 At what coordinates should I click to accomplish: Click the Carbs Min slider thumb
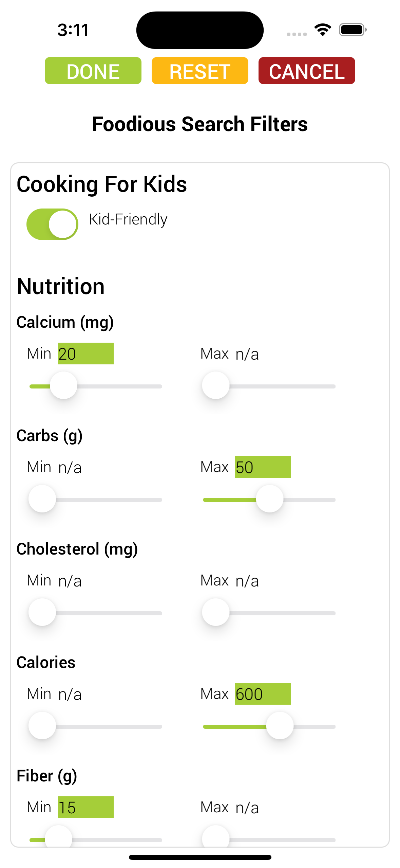pyautogui.click(x=42, y=499)
